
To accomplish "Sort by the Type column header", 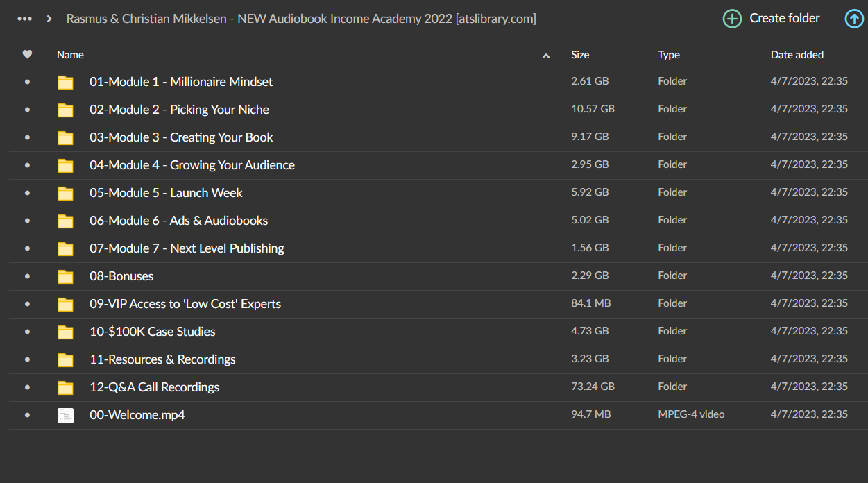I will [669, 55].
